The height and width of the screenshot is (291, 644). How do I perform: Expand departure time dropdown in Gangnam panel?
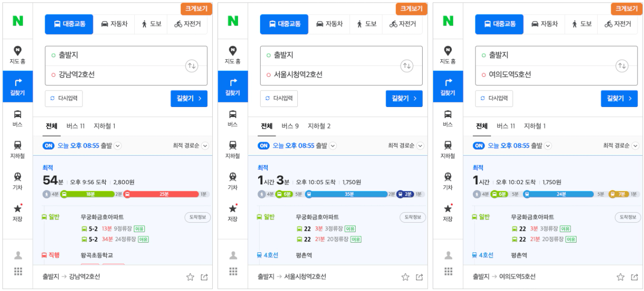(118, 146)
